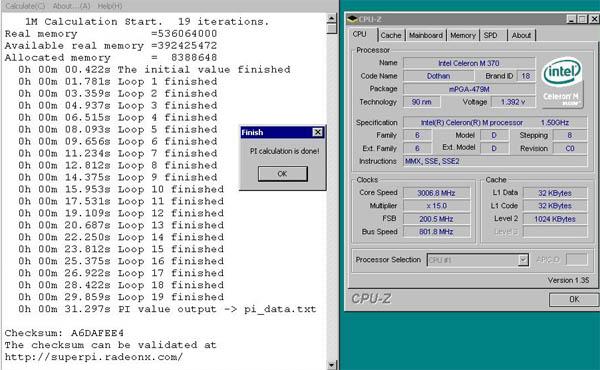Screen dimensions: 600x370
Task: Open the Help menu
Action: click(110, 6)
